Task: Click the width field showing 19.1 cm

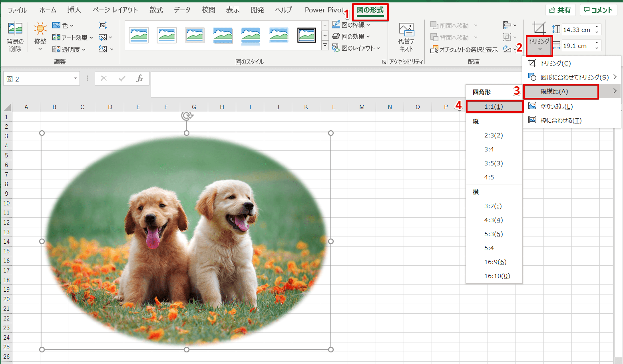Action: click(577, 46)
